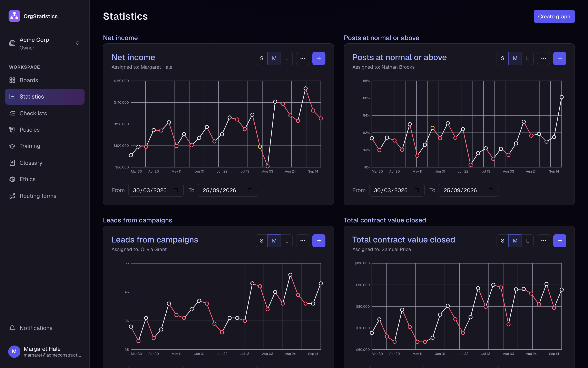Open Posts at normal or above heading link
This screenshot has height=368, width=588.
tap(381, 38)
